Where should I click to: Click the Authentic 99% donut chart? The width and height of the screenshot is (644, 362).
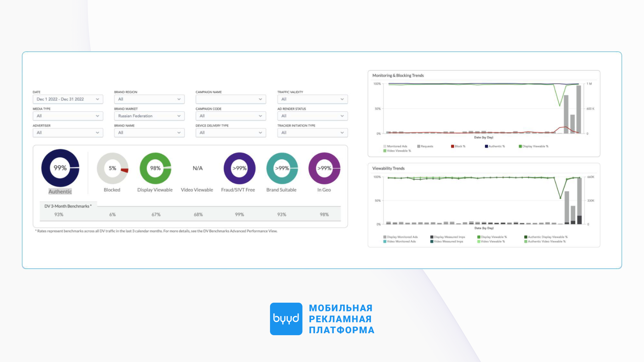click(60, 168)
